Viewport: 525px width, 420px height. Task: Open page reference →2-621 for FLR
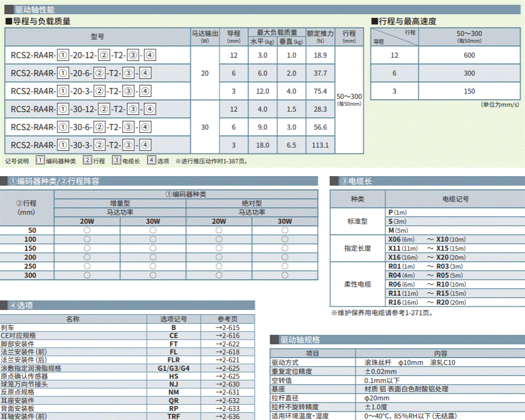pyautogui.click(x=228, y=360)
